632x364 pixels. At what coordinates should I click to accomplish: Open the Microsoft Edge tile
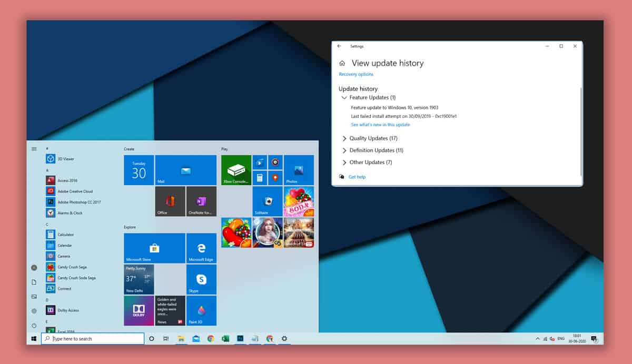pos(201,248)
